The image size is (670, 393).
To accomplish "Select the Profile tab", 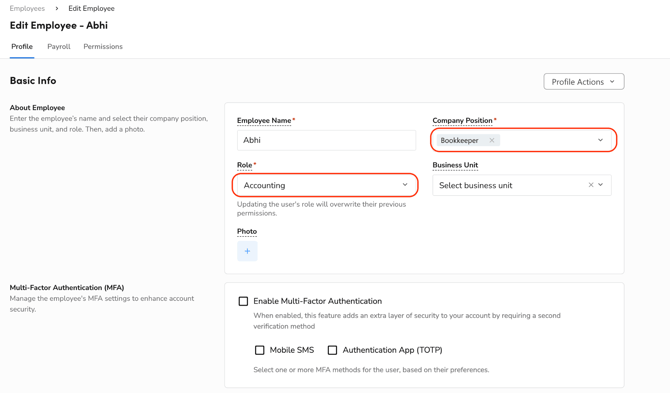I will tap(22, 47).
